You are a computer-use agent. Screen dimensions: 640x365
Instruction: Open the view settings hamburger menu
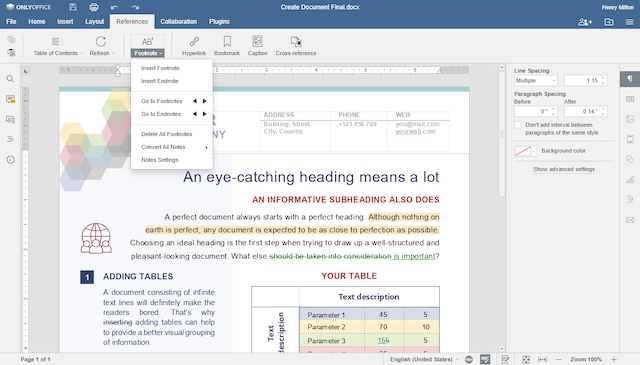click(630, 22)
